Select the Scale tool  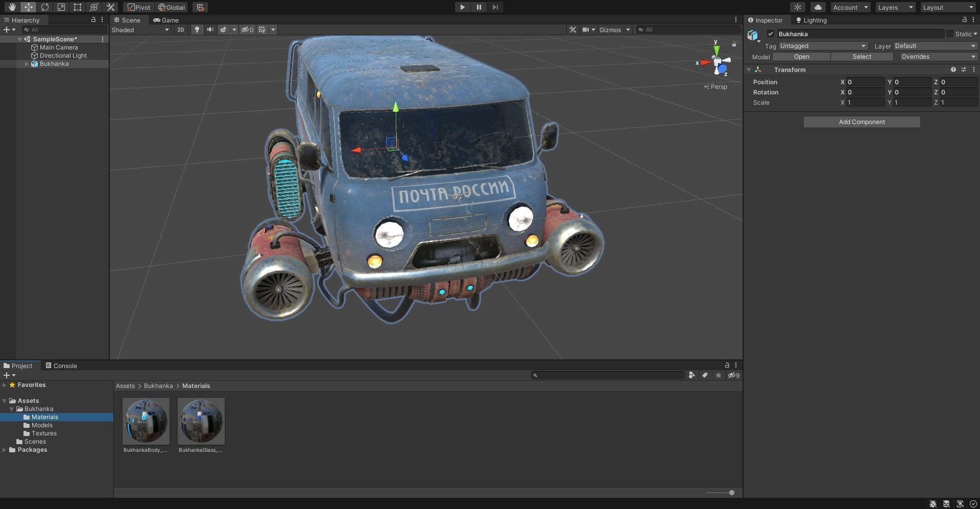61,7
